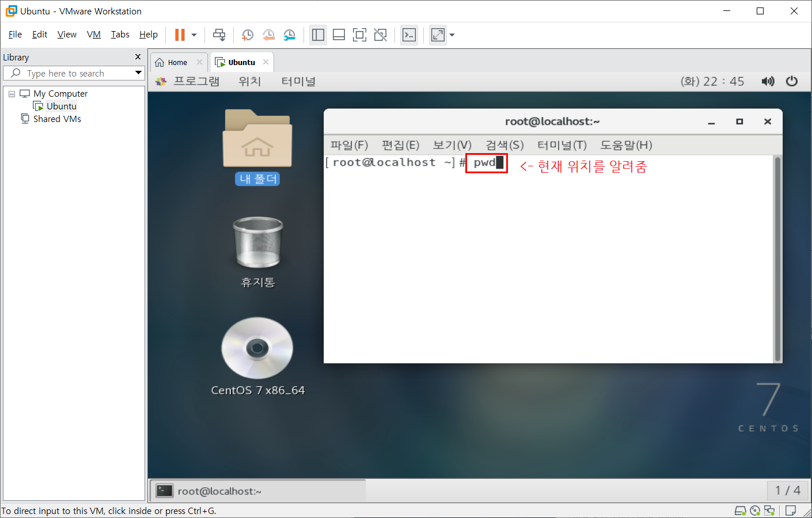Open the 파일(F) menu in the terminal
Viewport: 812px width, 518px height.
pos(349,145)
